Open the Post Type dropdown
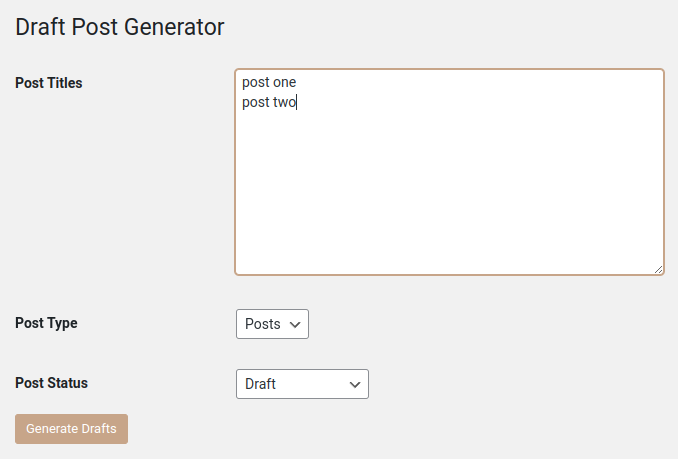Image resolution: width=678 pixels, height=459 pixels. click(272, 324)
